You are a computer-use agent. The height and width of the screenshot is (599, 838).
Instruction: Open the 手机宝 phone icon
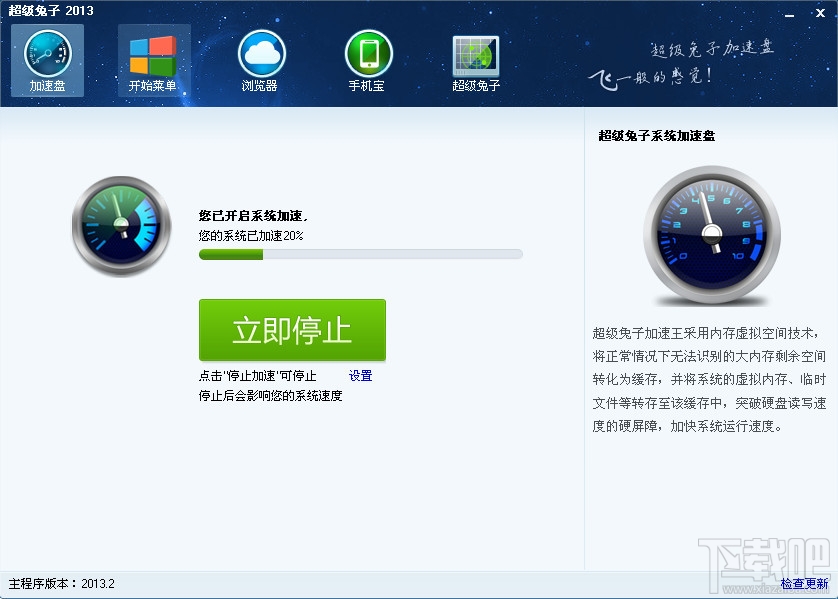[369, 53]
